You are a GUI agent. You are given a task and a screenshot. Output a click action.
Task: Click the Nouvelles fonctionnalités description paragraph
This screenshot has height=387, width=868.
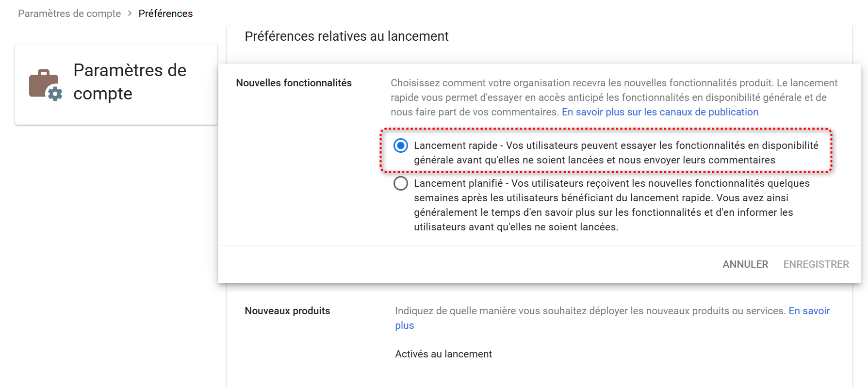(614, 97)
